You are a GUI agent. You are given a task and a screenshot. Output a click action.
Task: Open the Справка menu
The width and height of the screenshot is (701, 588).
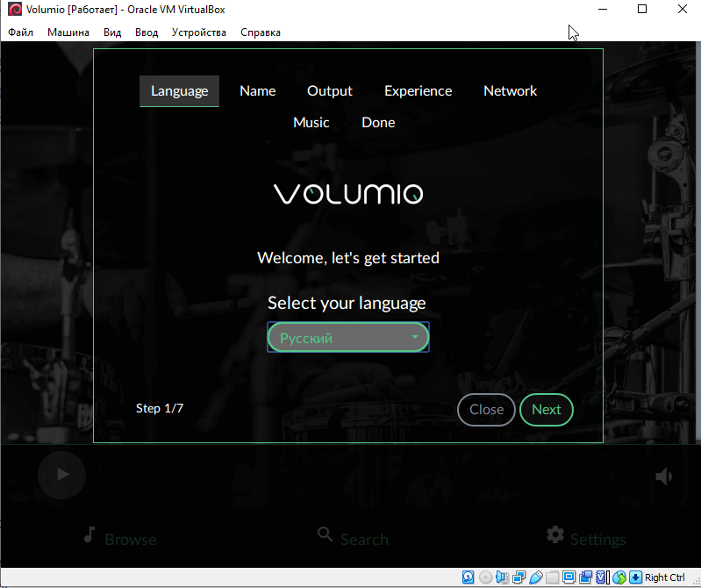tap(261, 32)
